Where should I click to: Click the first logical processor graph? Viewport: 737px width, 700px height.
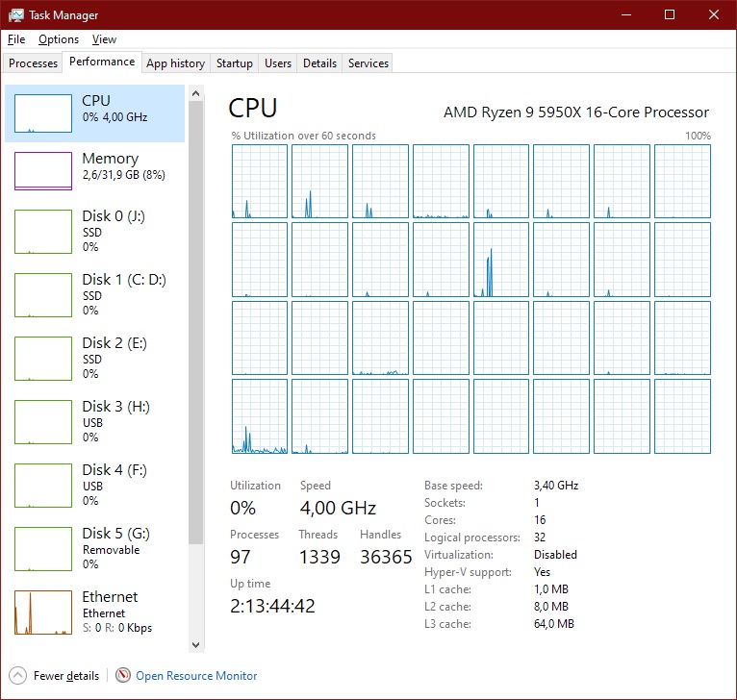point(260,182)
